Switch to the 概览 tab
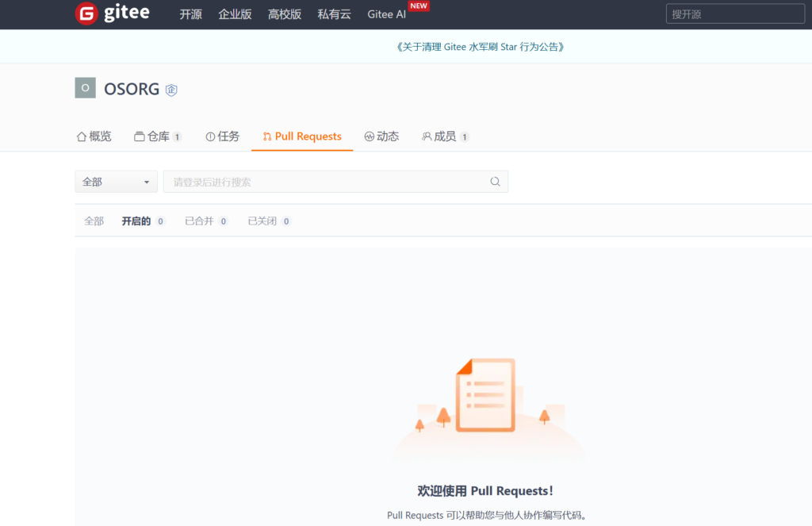The height and width of the screenshot is (526, 812). point(94,136)
